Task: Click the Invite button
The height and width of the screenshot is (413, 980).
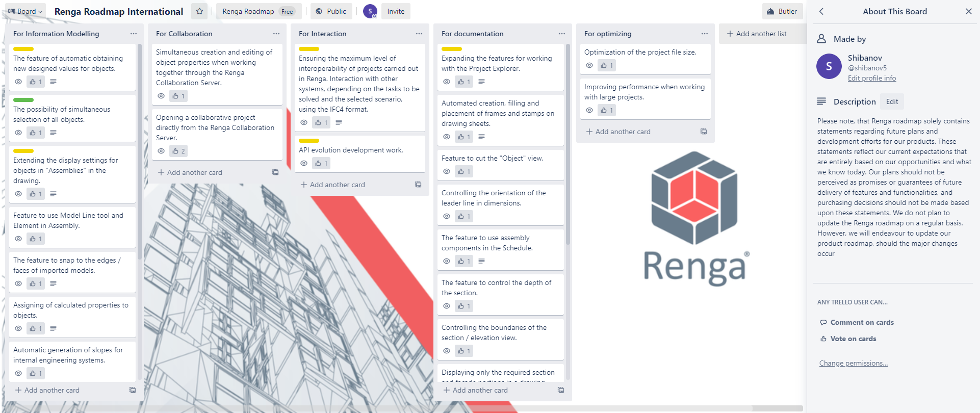Action: coord(396,11)
